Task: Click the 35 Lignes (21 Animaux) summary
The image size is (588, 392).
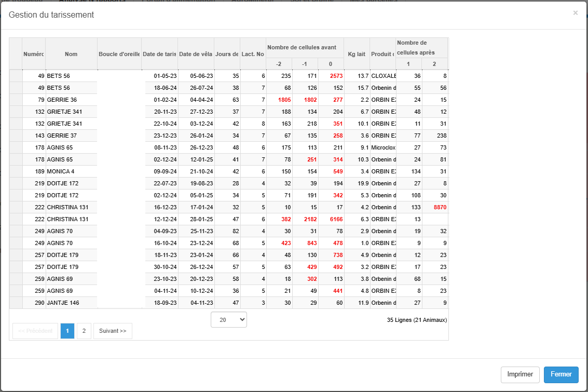Action: pos(417,320)
